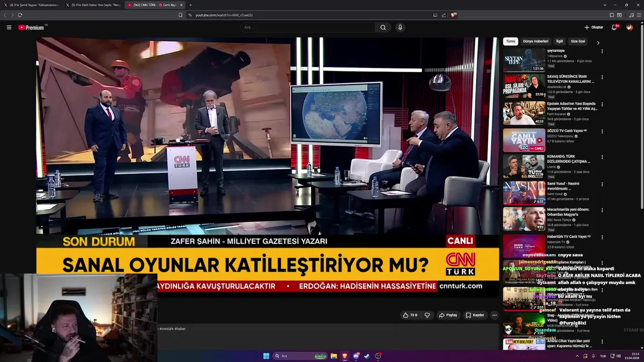Click the AkademikLink channel name
The image size is (644, 362).
(556, 86)
